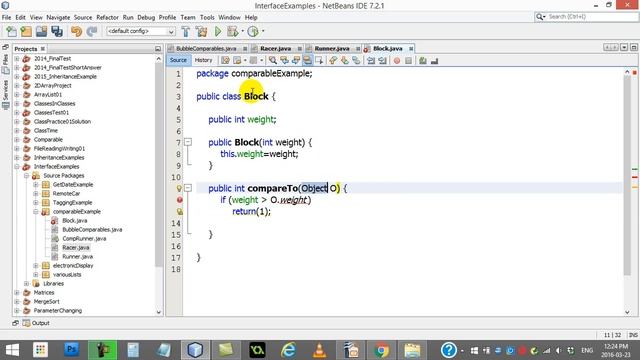This screenshot has height=360, width=640.
Task: Click the Clean and Build icon
Action: (201, 31)
